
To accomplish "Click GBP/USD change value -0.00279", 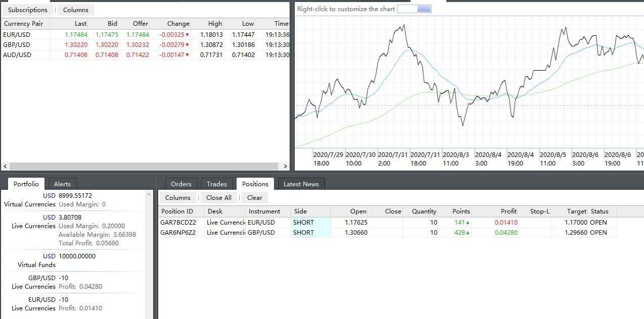I will (172, 45).
